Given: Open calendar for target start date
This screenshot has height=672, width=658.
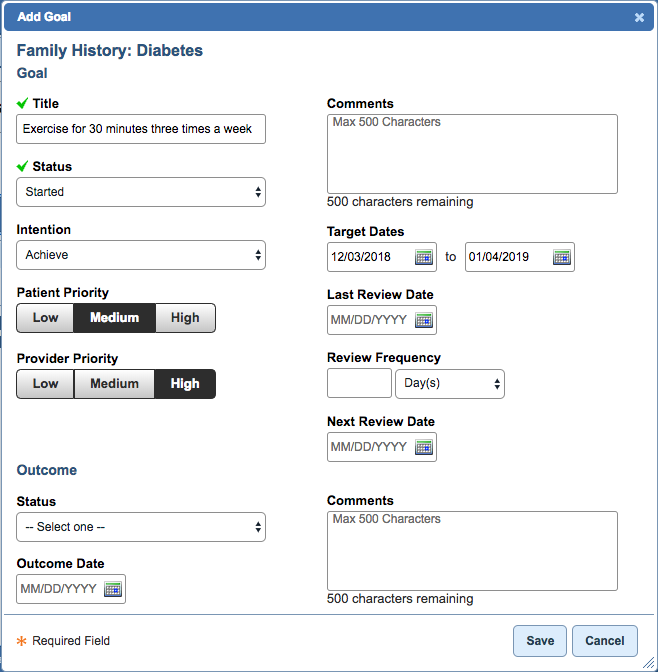Looking at the screenshot, I should pyautogui.click(x=423, y=257).
